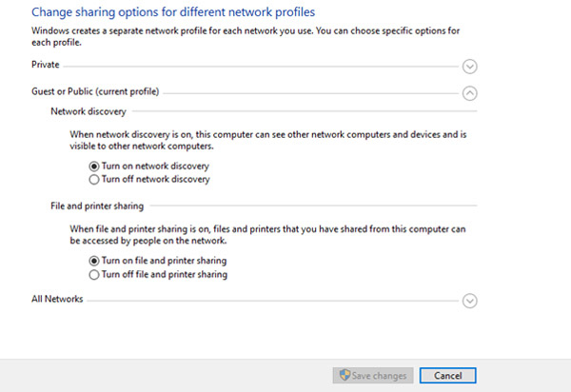
Task: Click the Save changes button
Action: click(373, 375)
